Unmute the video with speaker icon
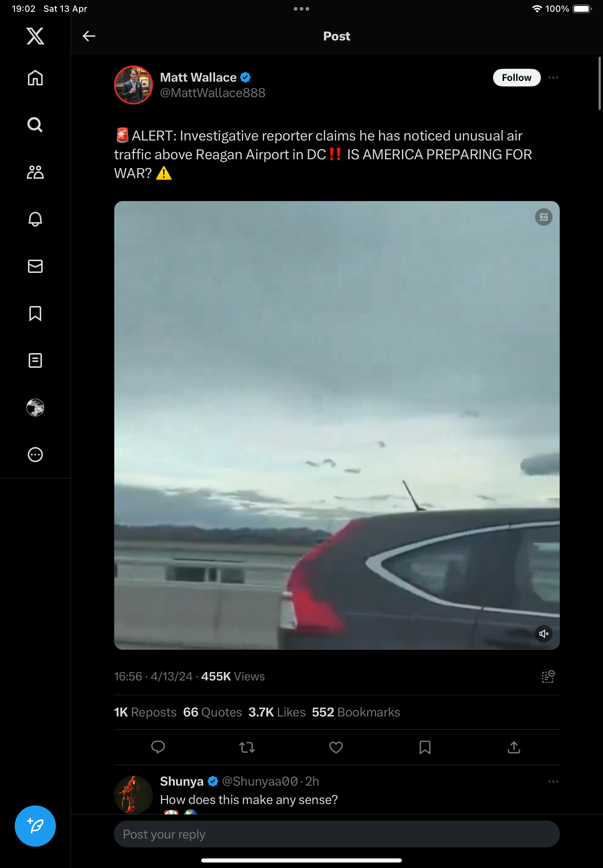 (x=544, y=634)
